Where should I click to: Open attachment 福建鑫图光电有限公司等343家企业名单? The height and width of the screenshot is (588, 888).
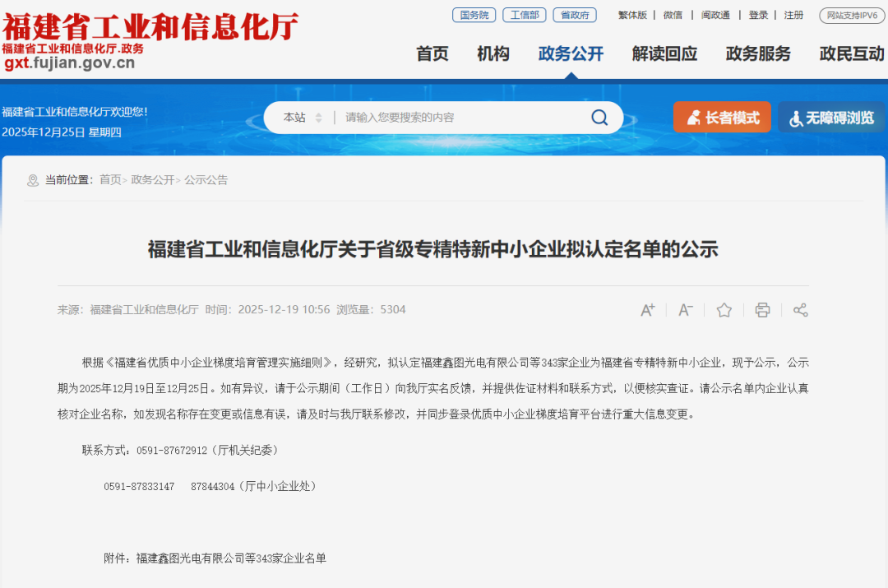[231, 558]
